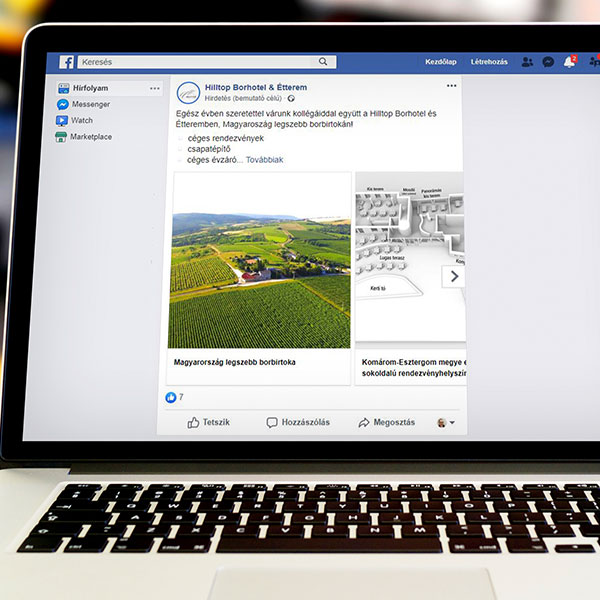This screenshot has height=600, width=600.
Task: Click Hirdetés (bemutató célú) label
Action: click(243, 98)
